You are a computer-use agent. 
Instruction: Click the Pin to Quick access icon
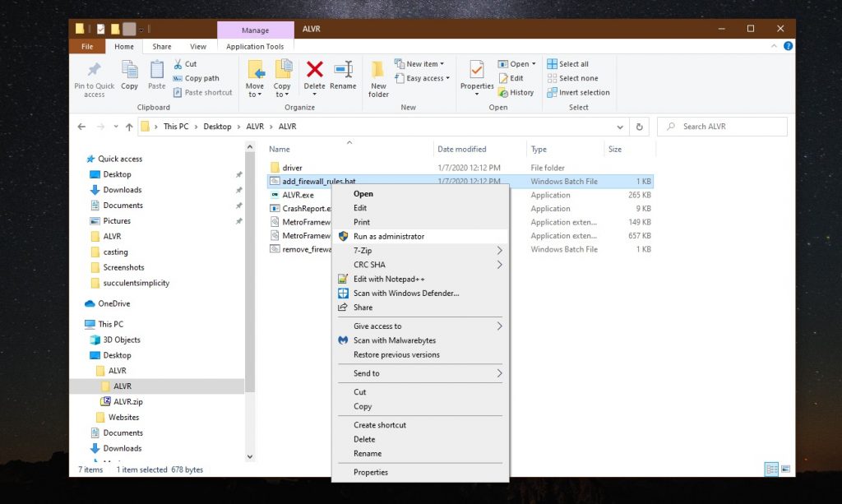[94, 69]
